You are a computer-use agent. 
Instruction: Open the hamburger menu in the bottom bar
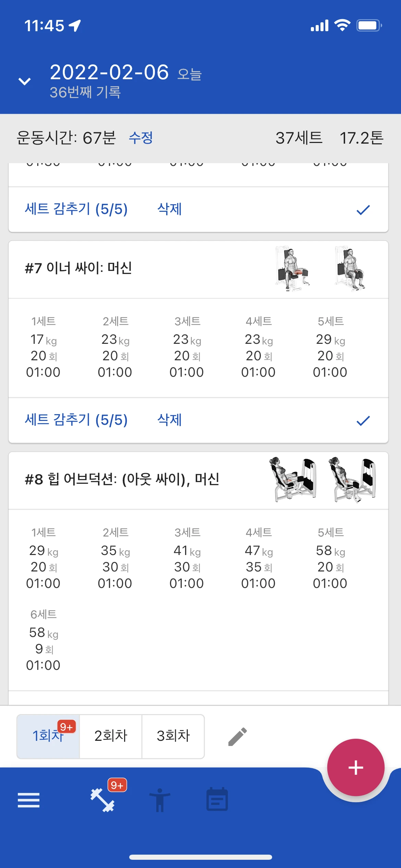click(28, 800)
